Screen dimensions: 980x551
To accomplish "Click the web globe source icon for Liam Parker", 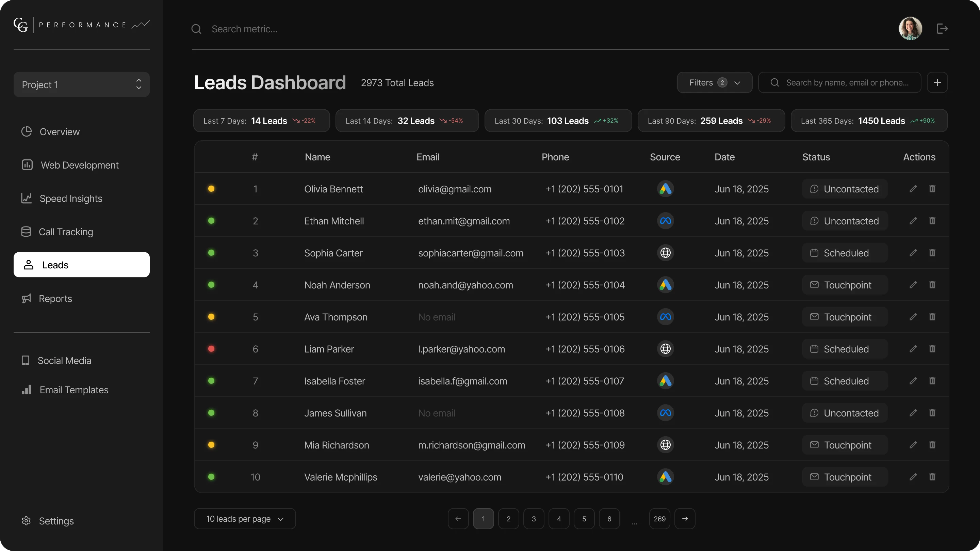I will [665, 349].
